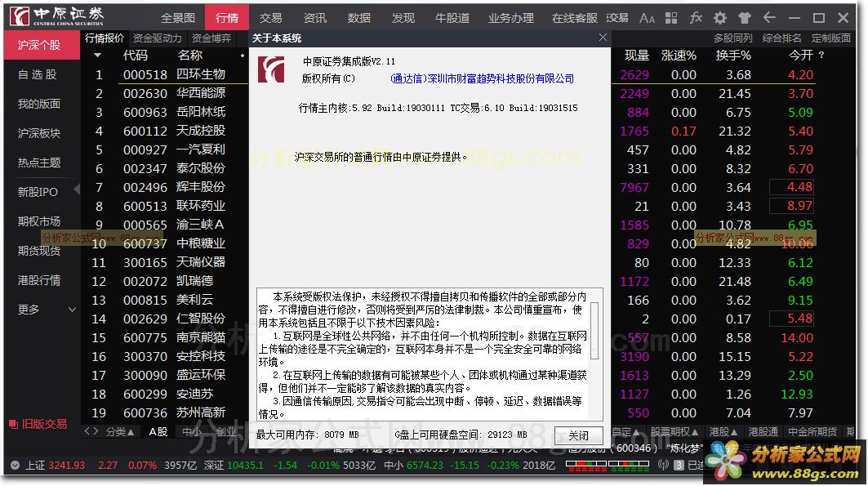The height and width of the screenshot is (486, 868).
Task: Click the signal antenna status icon
Action: coord(663,465)
